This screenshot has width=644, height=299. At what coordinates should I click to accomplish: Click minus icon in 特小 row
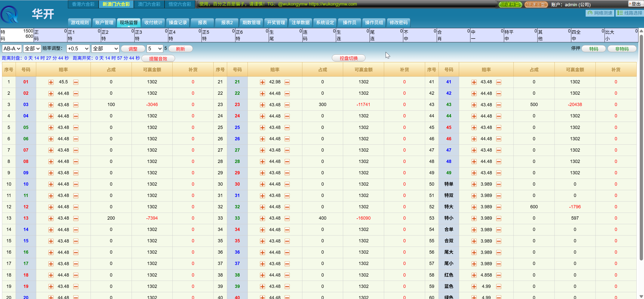click(x=499, y=218)
